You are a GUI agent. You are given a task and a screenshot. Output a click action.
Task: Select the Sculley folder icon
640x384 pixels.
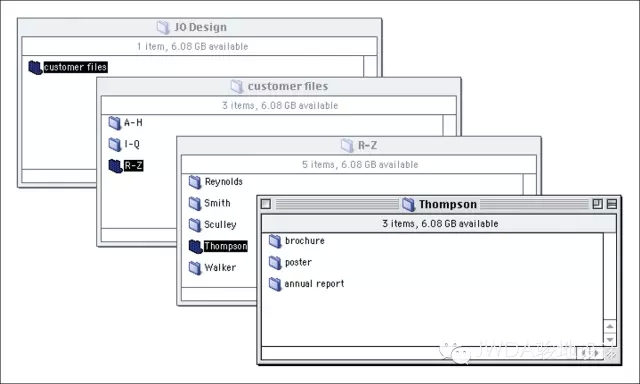(195, 225)
